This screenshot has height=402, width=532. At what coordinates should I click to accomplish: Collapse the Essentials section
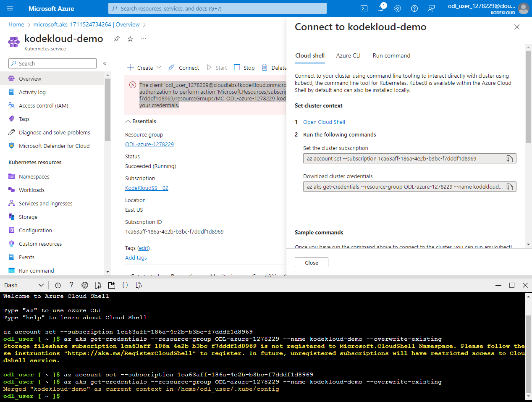128,121
